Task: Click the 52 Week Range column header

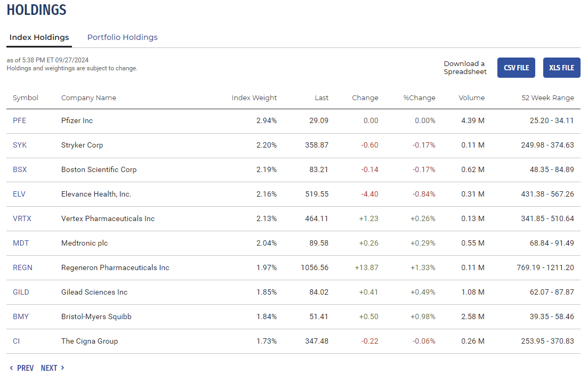Action: point(547,98)
